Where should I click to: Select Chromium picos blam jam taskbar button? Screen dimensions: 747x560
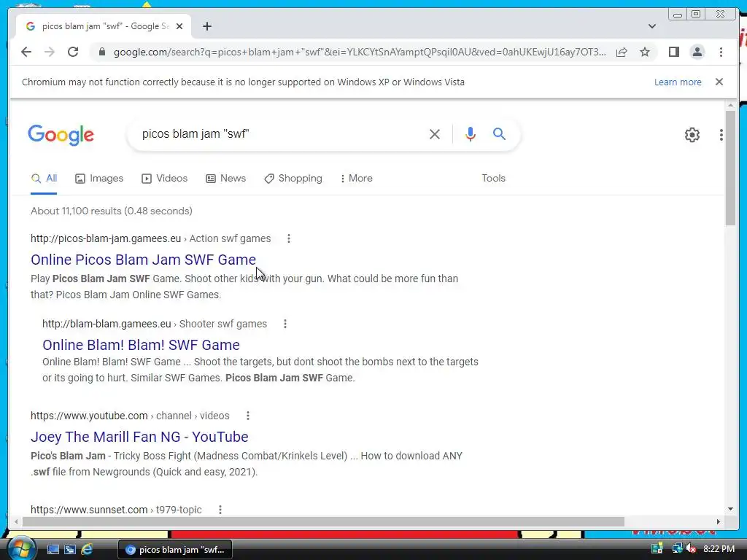(175, 550)
